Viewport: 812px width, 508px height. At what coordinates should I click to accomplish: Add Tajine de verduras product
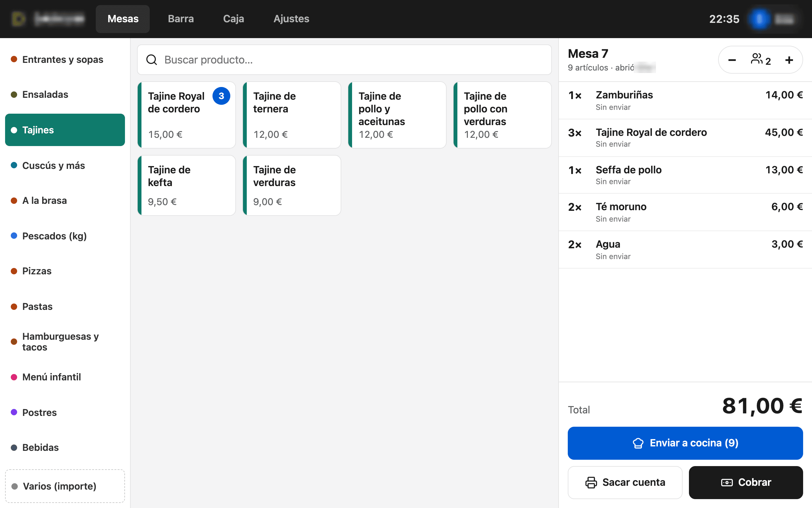(292, 185)
